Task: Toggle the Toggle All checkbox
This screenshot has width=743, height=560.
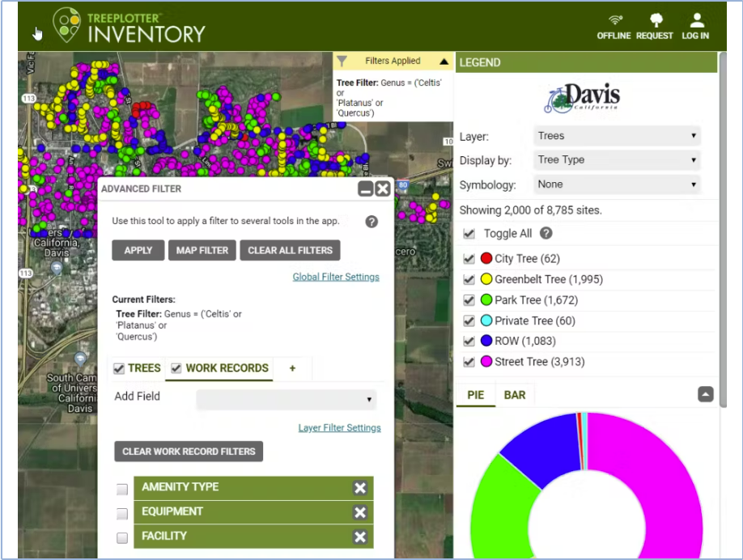Action: tap(468, 231)
